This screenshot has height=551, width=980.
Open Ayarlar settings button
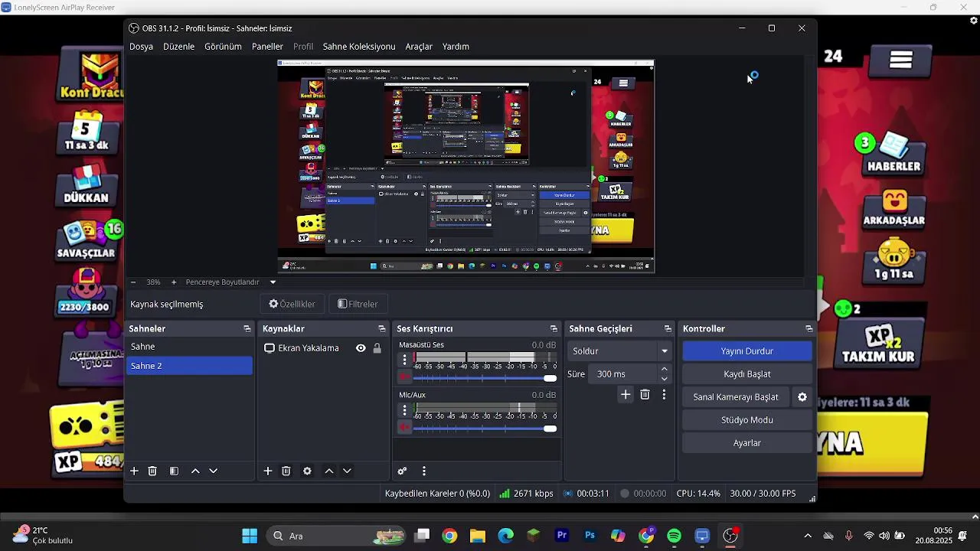coord(747,443)
